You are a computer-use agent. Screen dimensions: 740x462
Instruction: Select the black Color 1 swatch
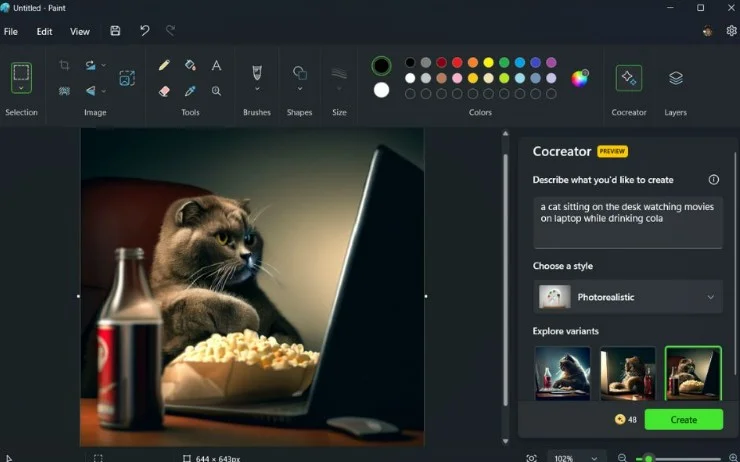point(381,66)
